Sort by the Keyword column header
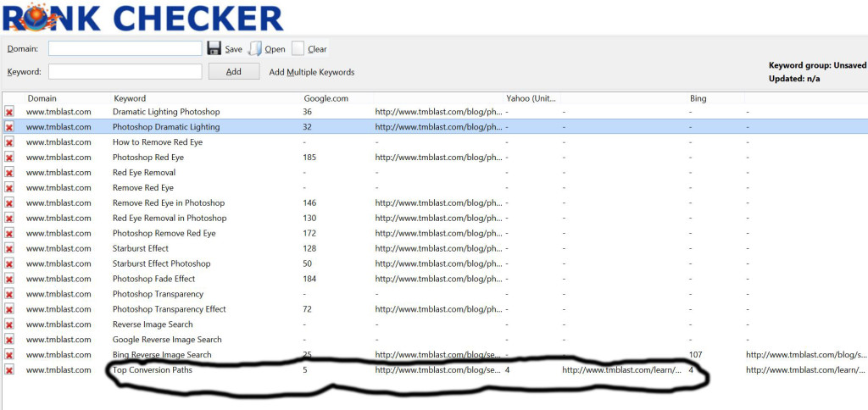The height and width of the screenshot is (410, 868). coord(130,98)
